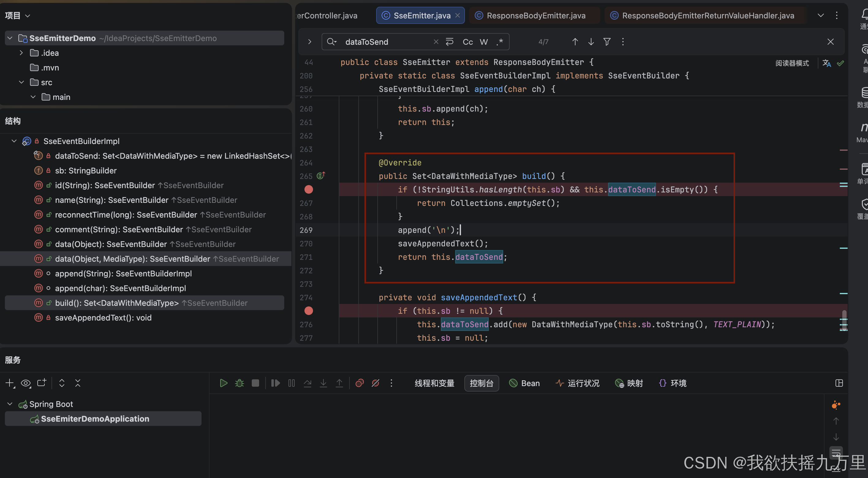Open the 映射 mappings tab
The image size is (868, 478).
[629, 383]
